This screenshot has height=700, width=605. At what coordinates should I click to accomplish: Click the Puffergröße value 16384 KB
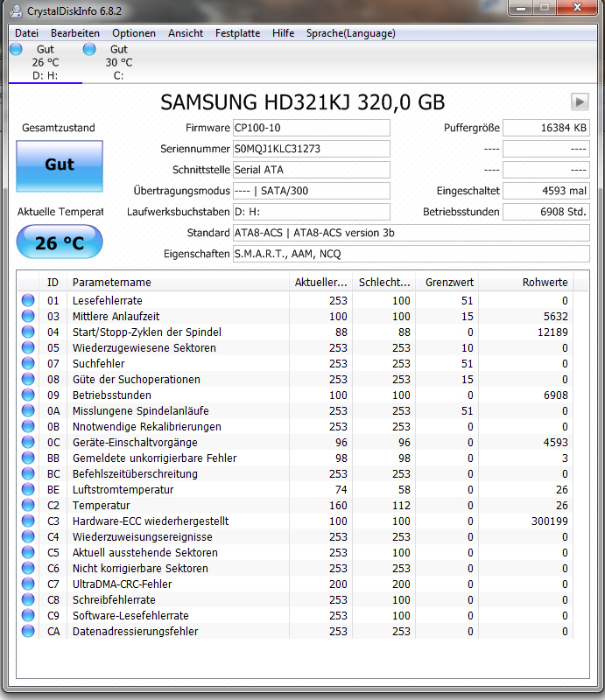pyautogui.click(x=546, y=128)
